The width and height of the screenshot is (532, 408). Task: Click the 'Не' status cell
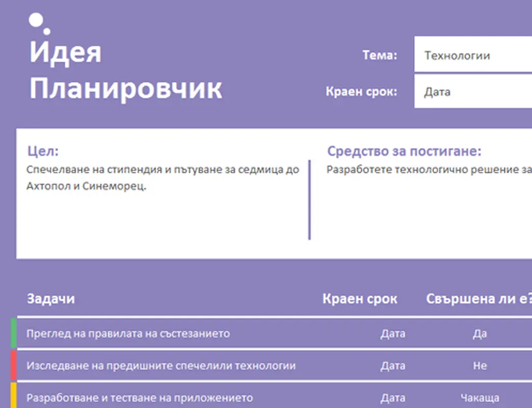pos(480,366)
